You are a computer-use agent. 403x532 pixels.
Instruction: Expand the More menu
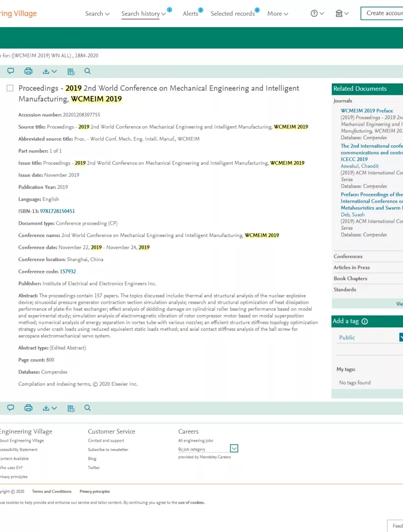click(x=277, y=14)
